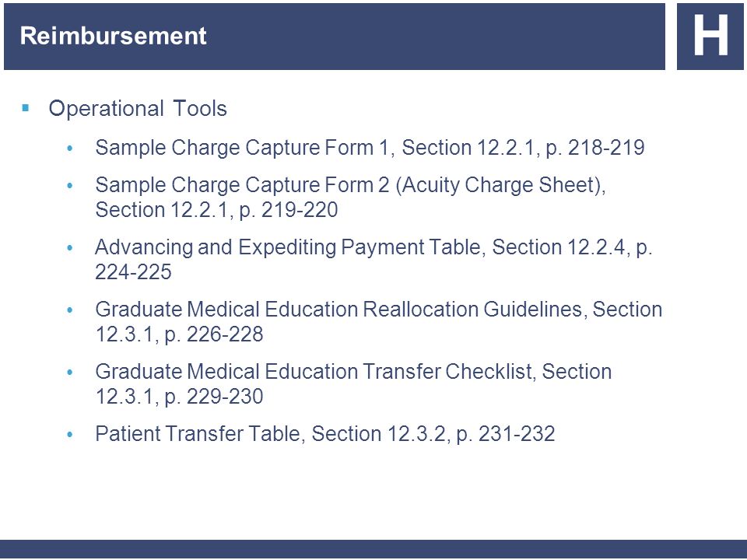Open Patient Transfer Table entry
Image resolution: width=747 pixels, height=560 pixels.
point(325,434)
